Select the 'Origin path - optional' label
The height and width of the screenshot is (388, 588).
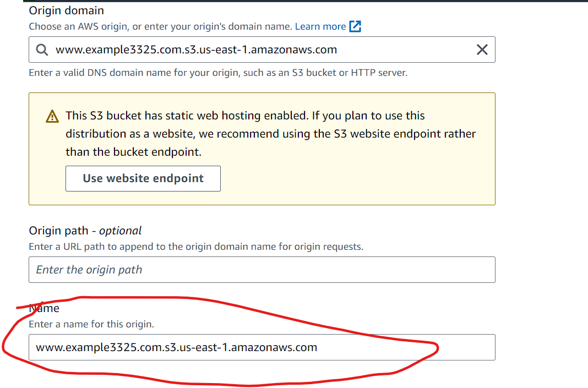[85, 231]
